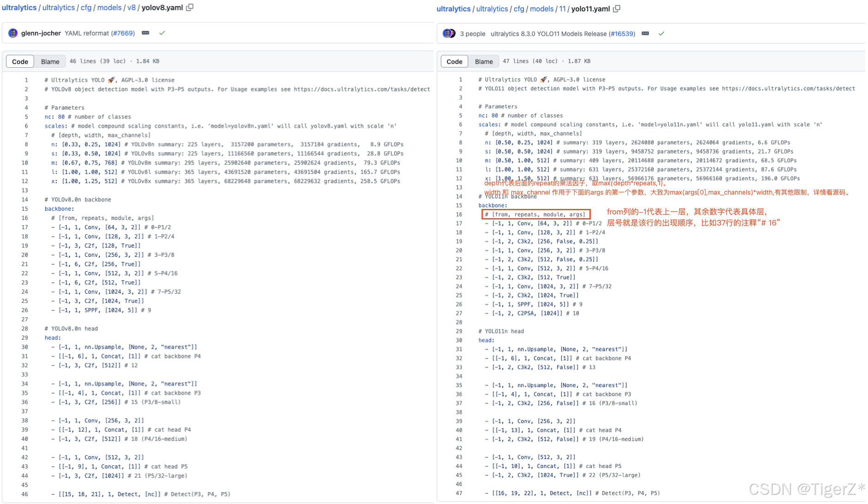Expand commit message ellipsis in yolov8 panel
The height and width of the screenshot is (504, 868).
(146, 33)
